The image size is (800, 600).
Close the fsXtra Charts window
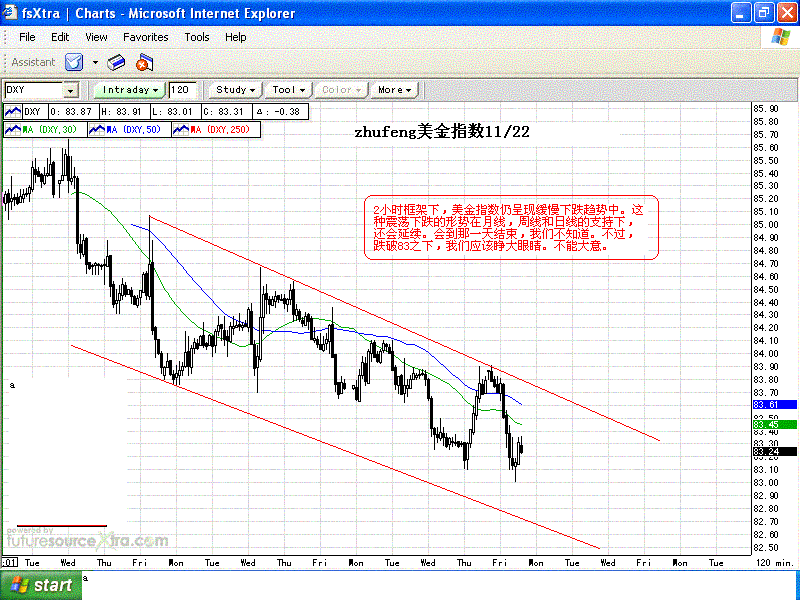[787, 13]
